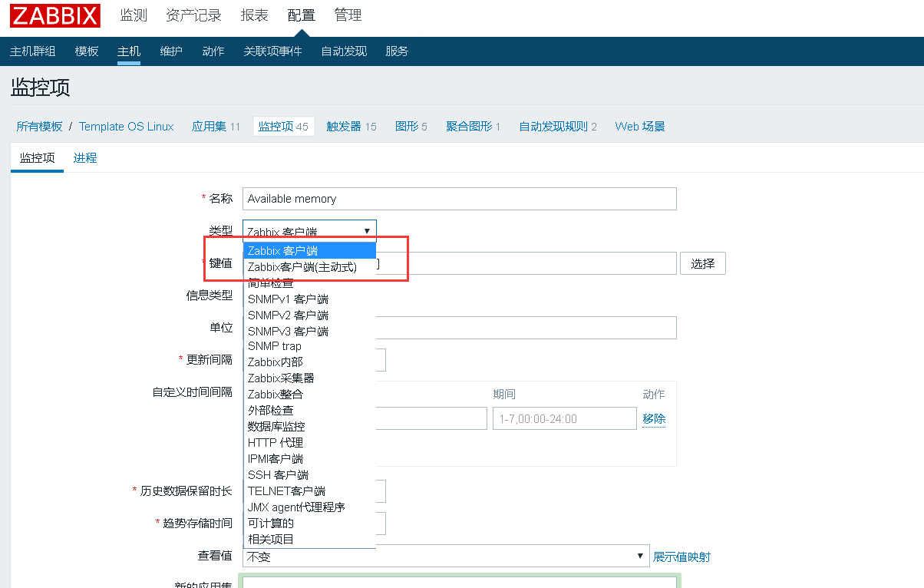Select 简单检查 option
Screen dimensions: 924x588
click(x=309, y=283)
